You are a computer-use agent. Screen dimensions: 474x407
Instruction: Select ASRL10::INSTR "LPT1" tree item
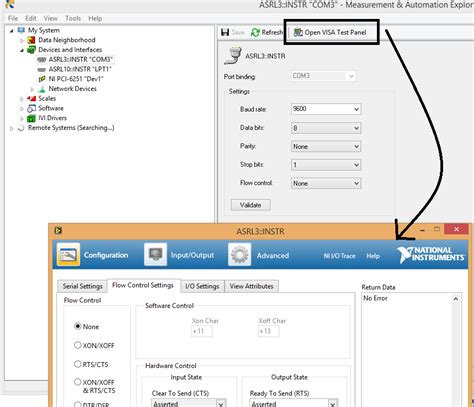point(80,69)
